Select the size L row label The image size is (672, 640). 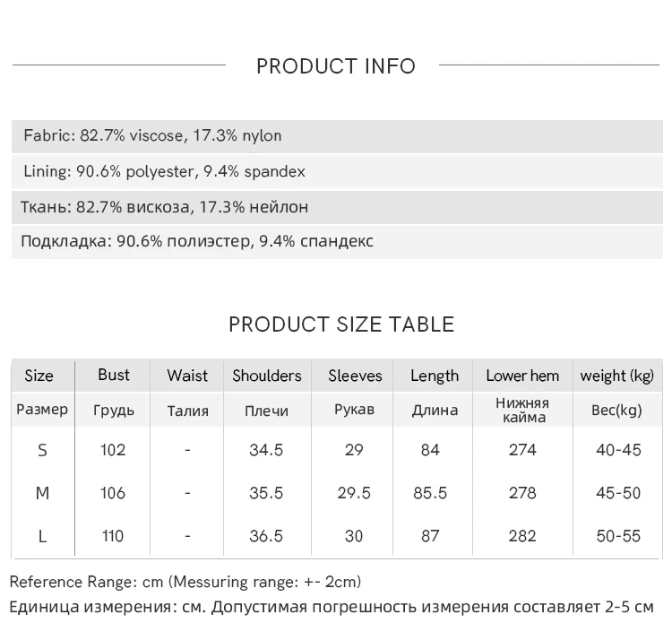pyautogui.click(x=42, y=536)
